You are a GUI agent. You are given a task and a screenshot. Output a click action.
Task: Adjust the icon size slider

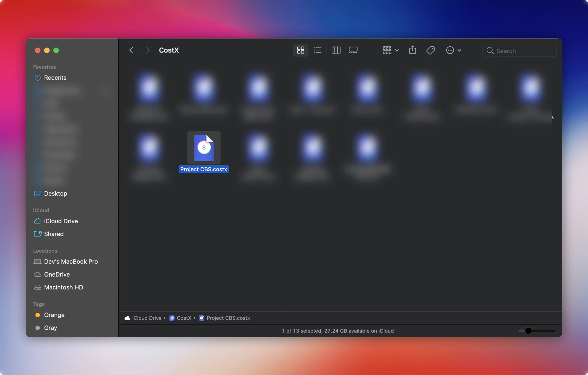click(x=529, y=331)
